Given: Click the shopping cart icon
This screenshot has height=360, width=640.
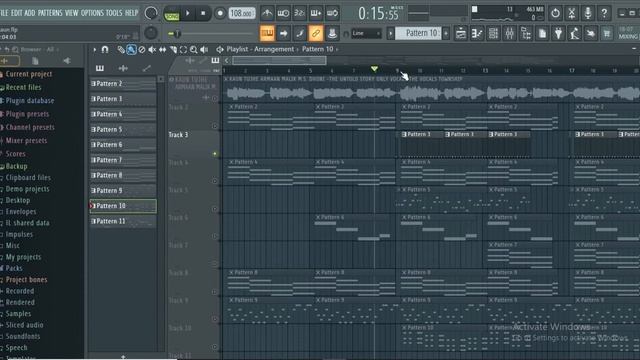Looking at the screenshot, I should 607,33.
